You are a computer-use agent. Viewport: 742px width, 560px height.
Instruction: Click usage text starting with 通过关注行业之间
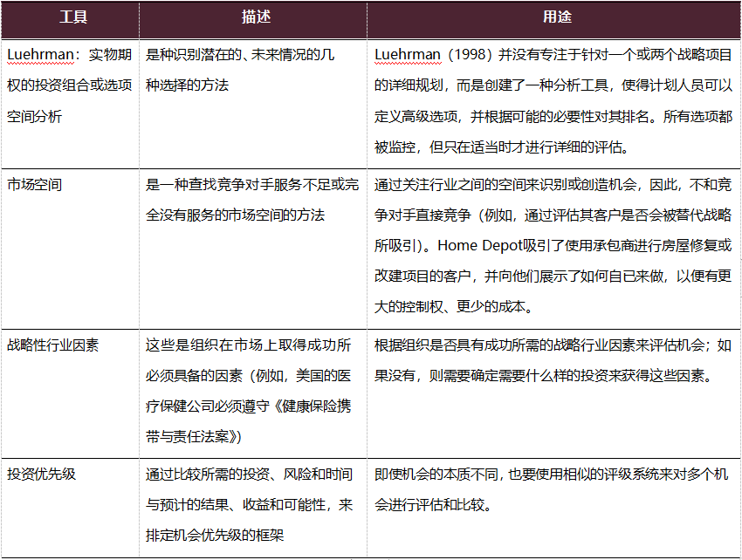[553, 185]
